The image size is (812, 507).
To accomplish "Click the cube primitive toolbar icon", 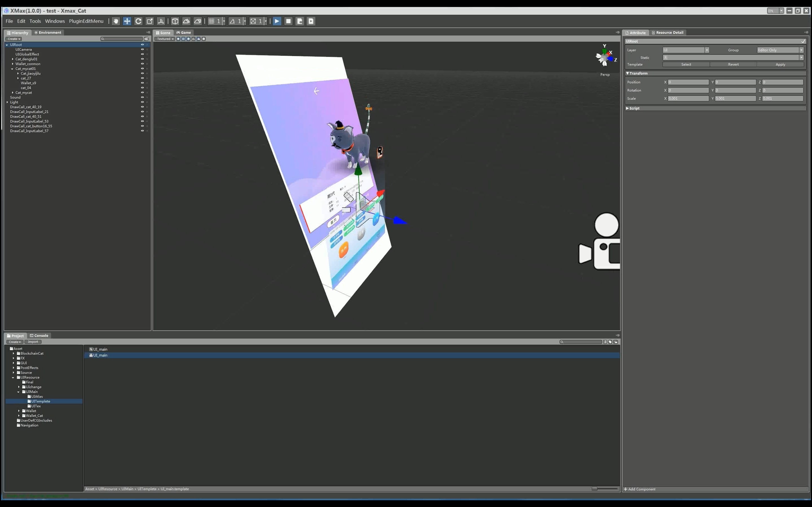I will click(x=175, y=21).
